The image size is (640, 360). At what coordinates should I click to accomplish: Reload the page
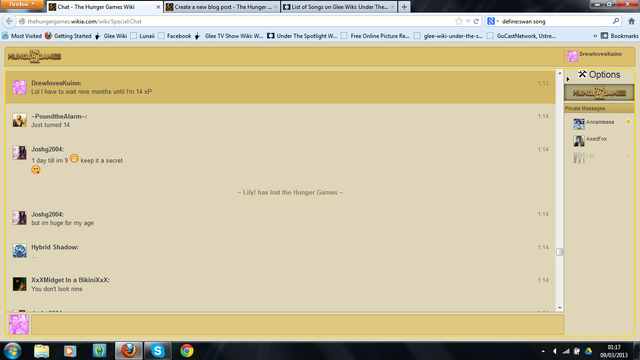(476, 21)
